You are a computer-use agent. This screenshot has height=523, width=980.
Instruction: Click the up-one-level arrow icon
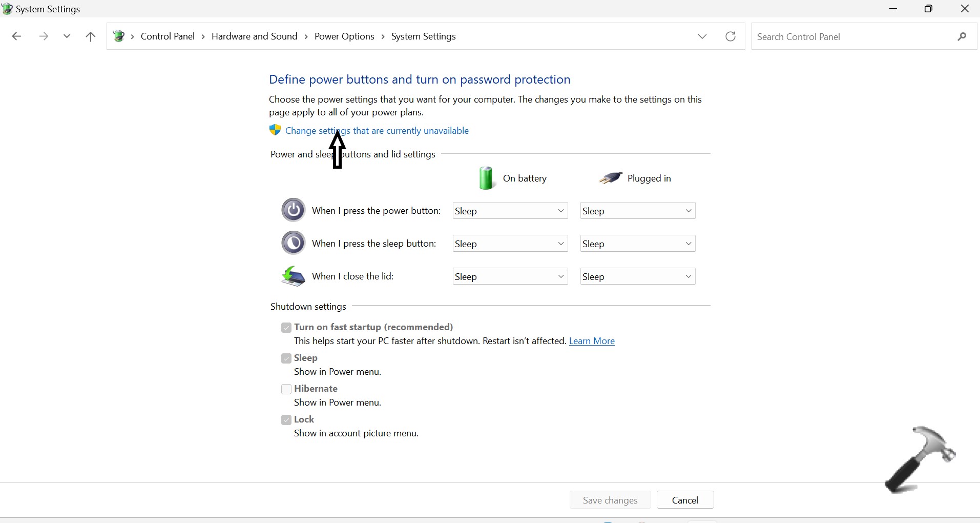point(91,36)
